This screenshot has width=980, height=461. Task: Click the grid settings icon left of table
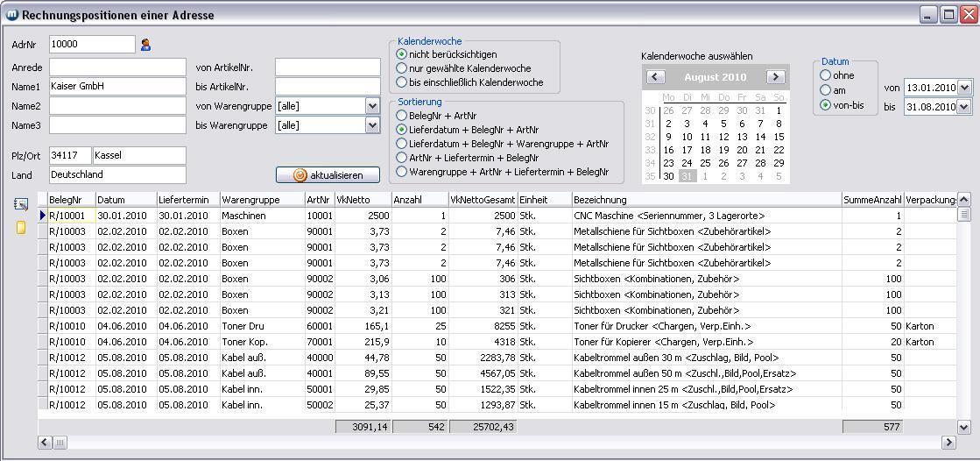coord(21,204)
